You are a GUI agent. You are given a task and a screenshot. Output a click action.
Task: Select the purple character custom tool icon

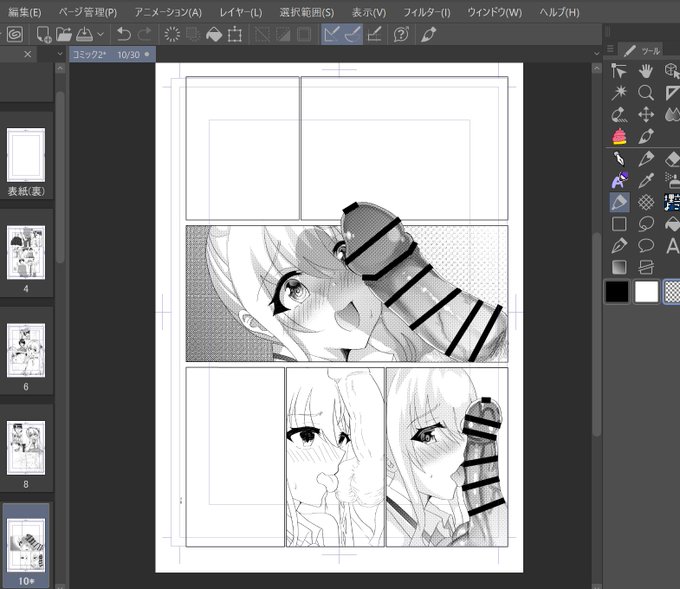point(619,180)
